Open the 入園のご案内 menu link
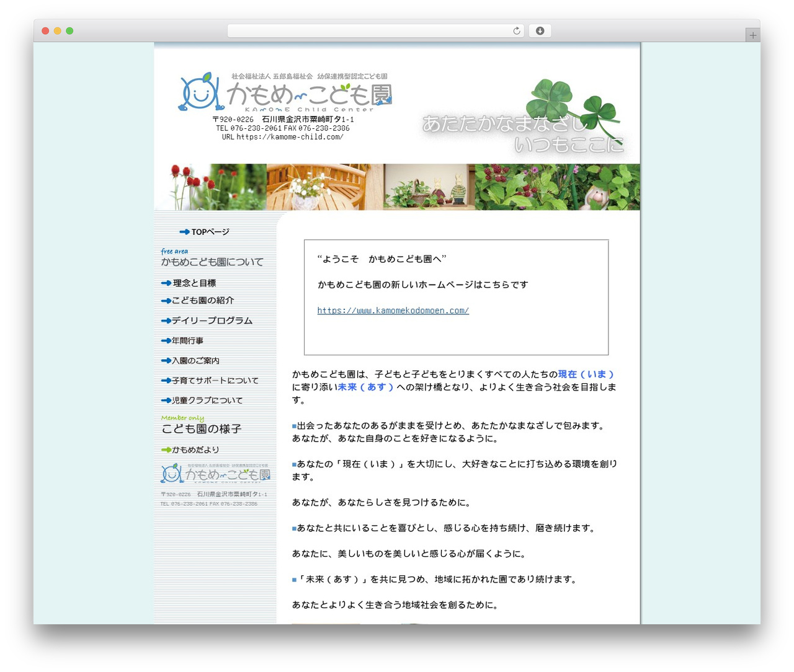The image size is (794, 672). (190, 360)
